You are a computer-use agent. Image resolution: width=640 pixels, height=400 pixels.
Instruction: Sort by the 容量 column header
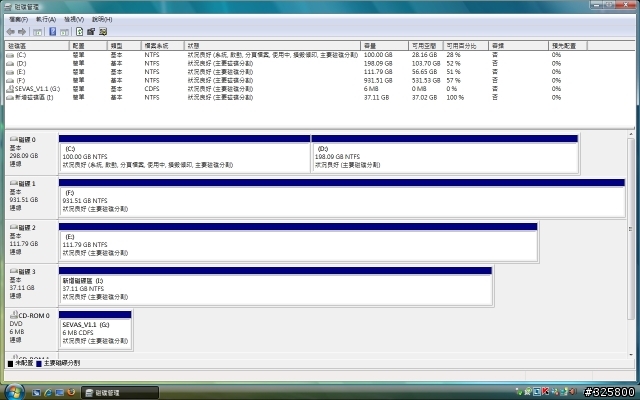point(384,46)
